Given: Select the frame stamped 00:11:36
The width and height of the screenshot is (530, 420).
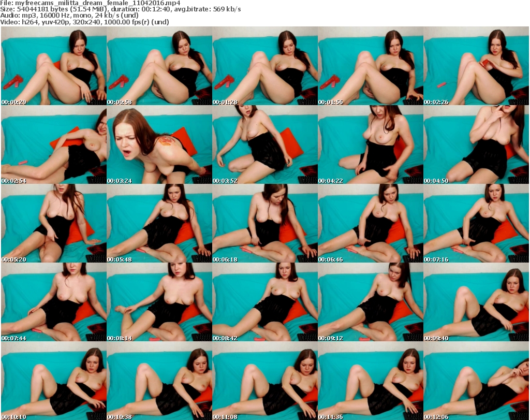Looking at the screenshot, I should [x=371, y=381].
